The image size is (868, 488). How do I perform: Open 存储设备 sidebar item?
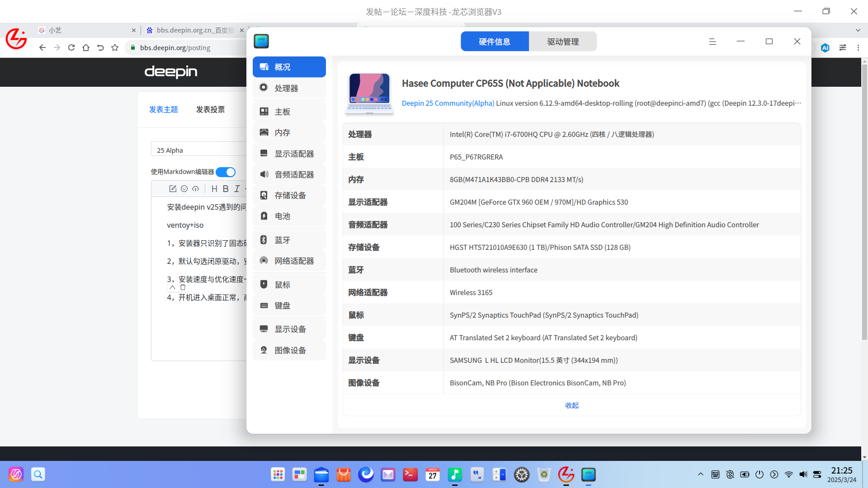pos(289,195)
